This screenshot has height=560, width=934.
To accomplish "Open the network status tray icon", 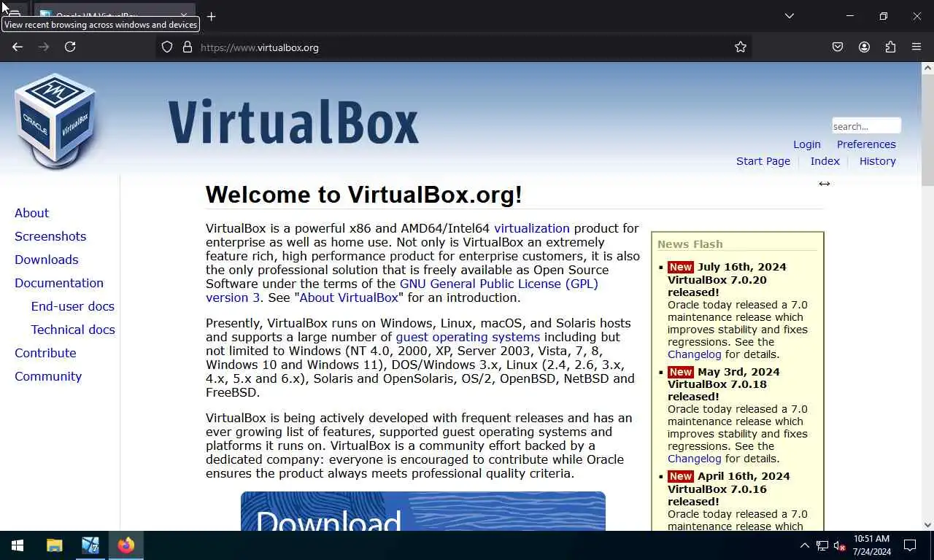I will click(822, 545).
